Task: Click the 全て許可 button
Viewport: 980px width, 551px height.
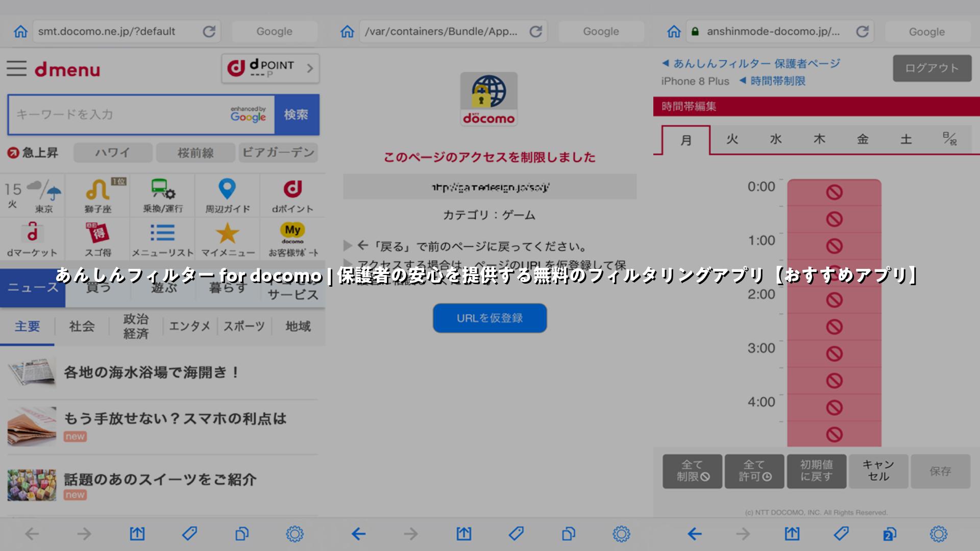Action: (754, 471)
